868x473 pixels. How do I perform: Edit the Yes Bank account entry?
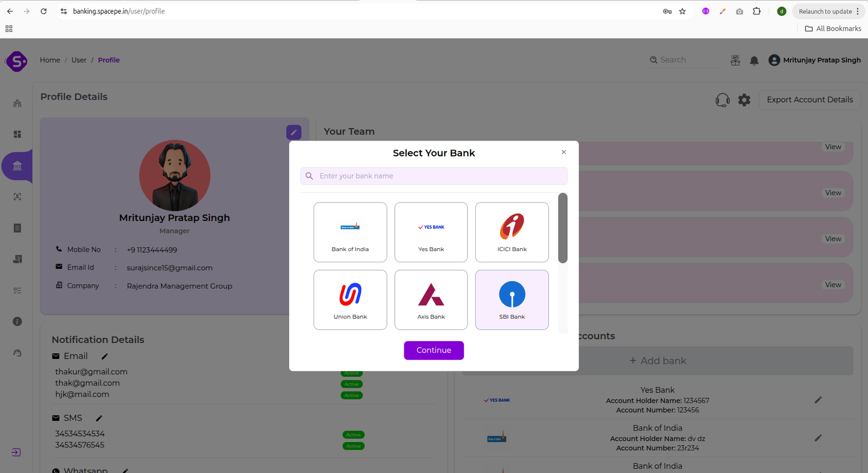click(818, 400)
